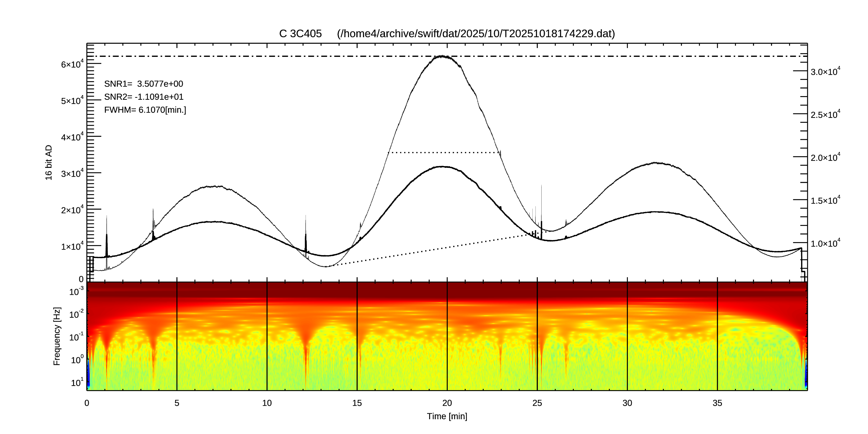The width and height of the screenshot is (868, 434).
Task: Click the SNR1 value annotation
Action: (x=144, y=84)
